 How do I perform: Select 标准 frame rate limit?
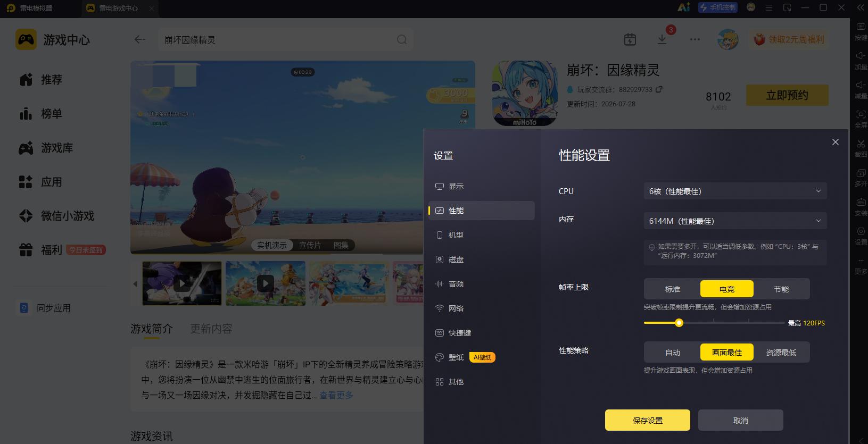point(673,289)
